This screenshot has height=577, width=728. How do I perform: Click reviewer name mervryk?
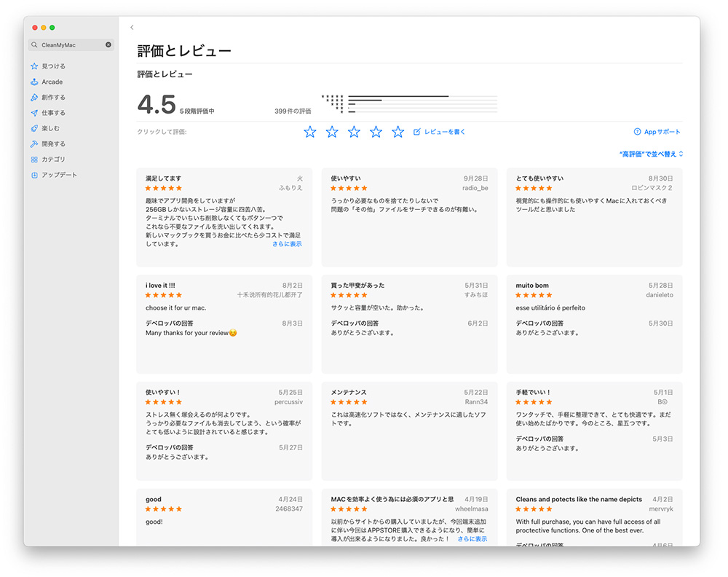click(x=661, y=509)
